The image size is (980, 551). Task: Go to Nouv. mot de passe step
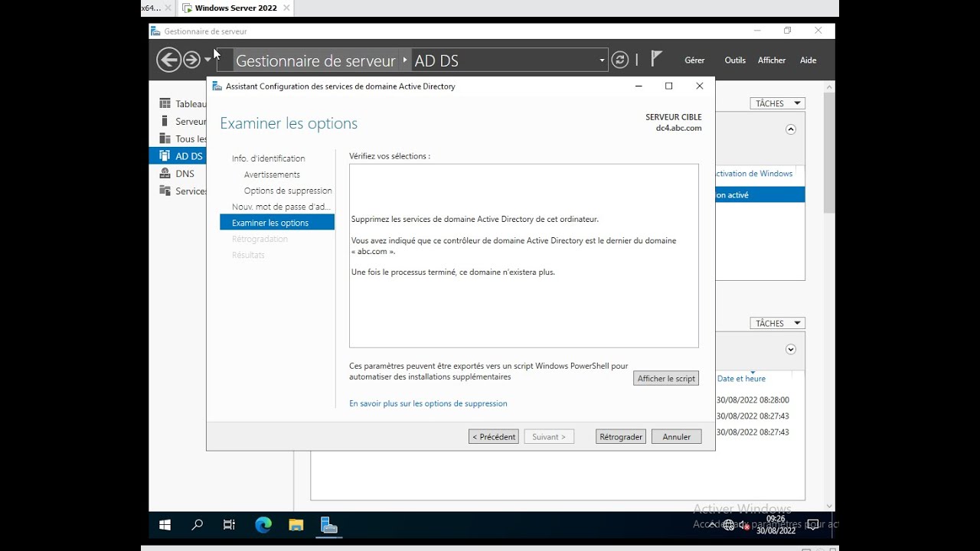click(x=281, y=207)
